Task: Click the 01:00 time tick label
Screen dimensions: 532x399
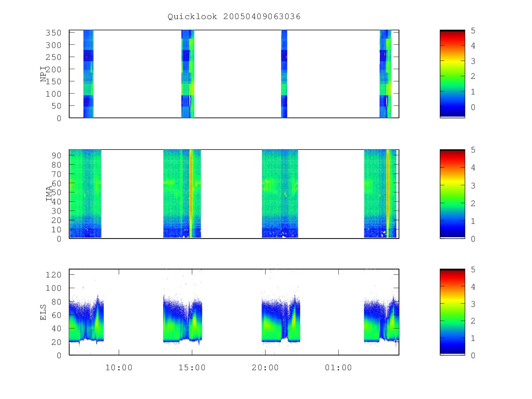Action: pyautogui.click(x=338, y=368)
